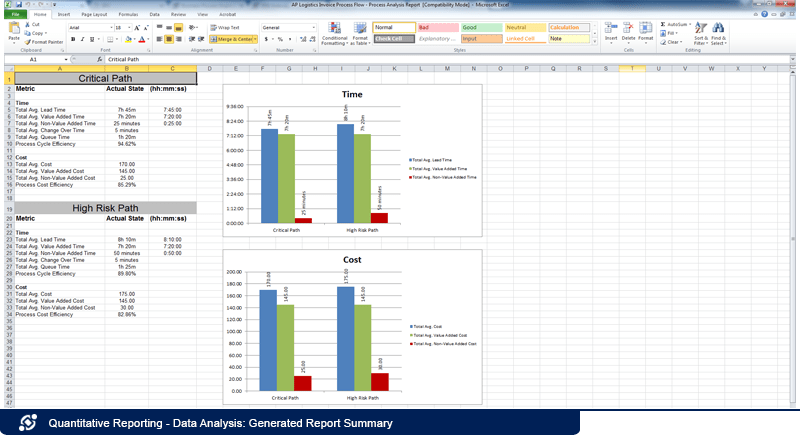The image size is (800, 435).
Task: Click the Format Painter tool
Action: tap(46, 42)
